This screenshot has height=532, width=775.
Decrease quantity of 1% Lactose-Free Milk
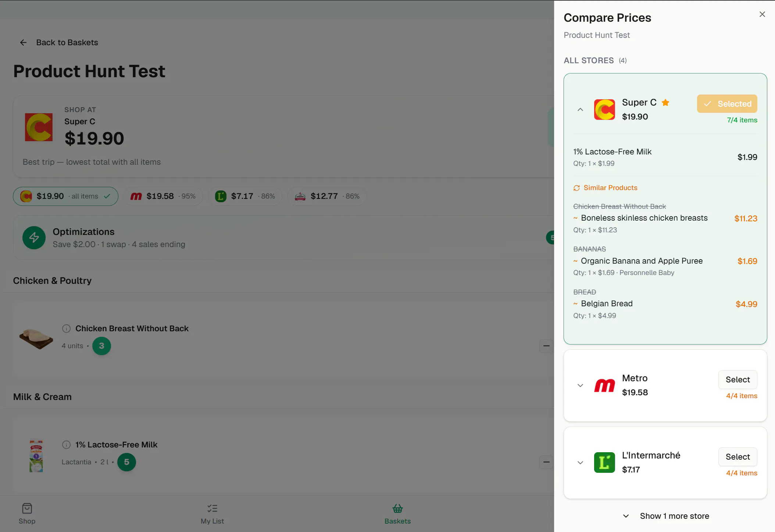[x=546, y=462]
